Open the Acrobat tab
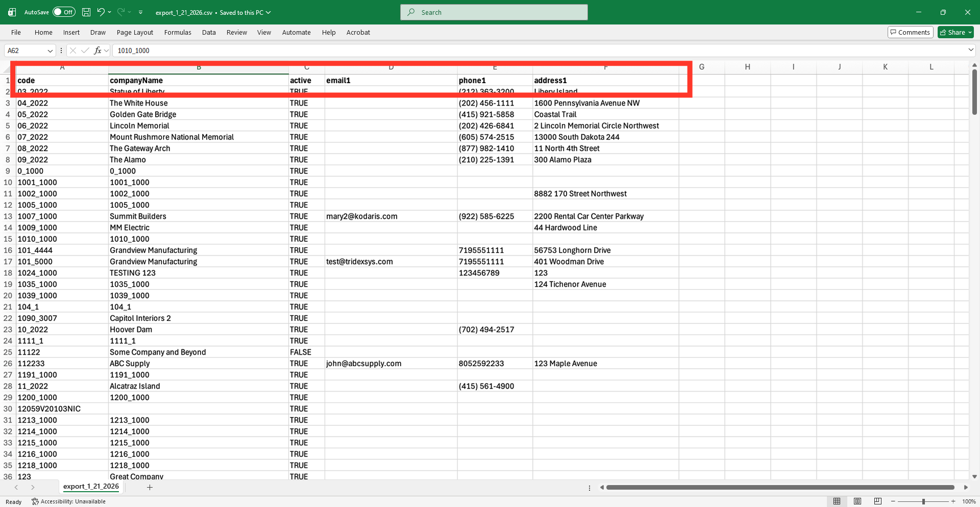The height and width of the screenshot is (507, 980). point(358,32)
